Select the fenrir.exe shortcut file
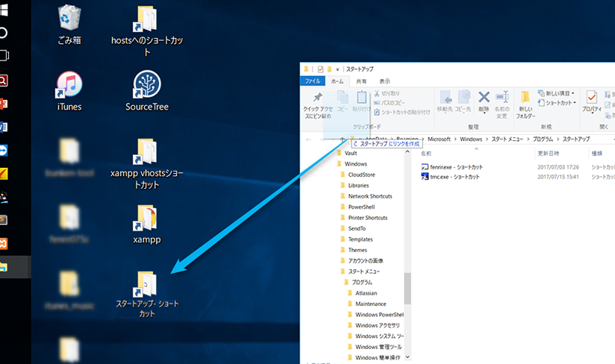The width and height of the screenshot is (615, 364). 452,167
